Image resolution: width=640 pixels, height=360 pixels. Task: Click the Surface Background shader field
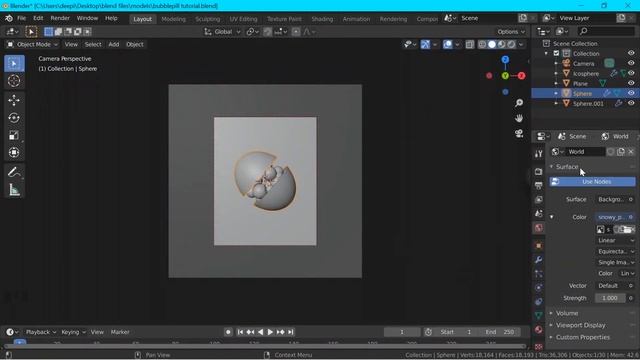pos(612,199)
